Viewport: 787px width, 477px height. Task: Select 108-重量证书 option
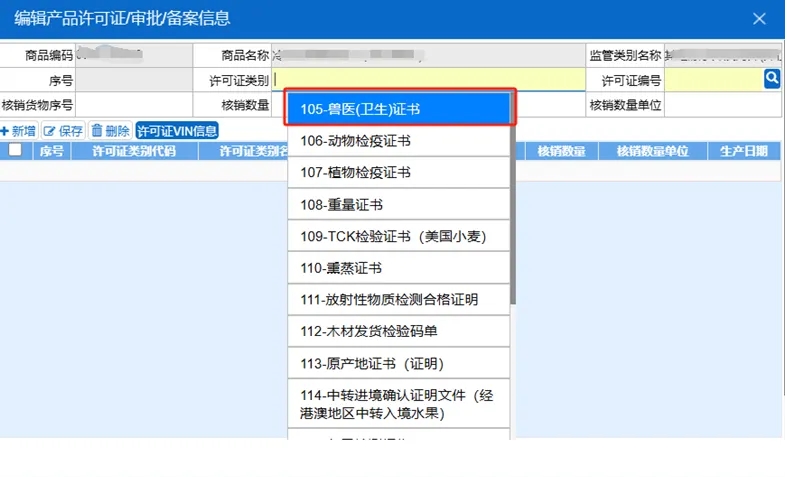(x=398, y=205)
